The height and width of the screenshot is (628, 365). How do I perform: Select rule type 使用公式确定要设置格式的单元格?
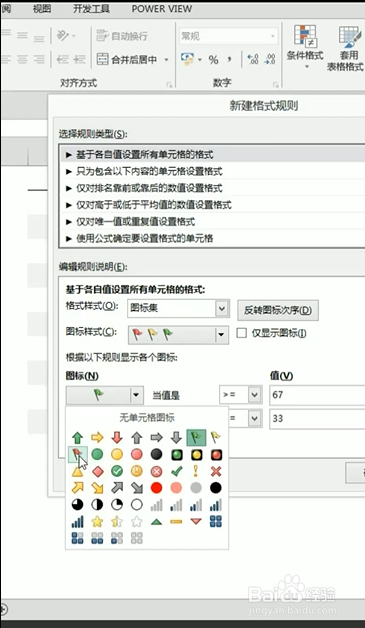point(212,239)
